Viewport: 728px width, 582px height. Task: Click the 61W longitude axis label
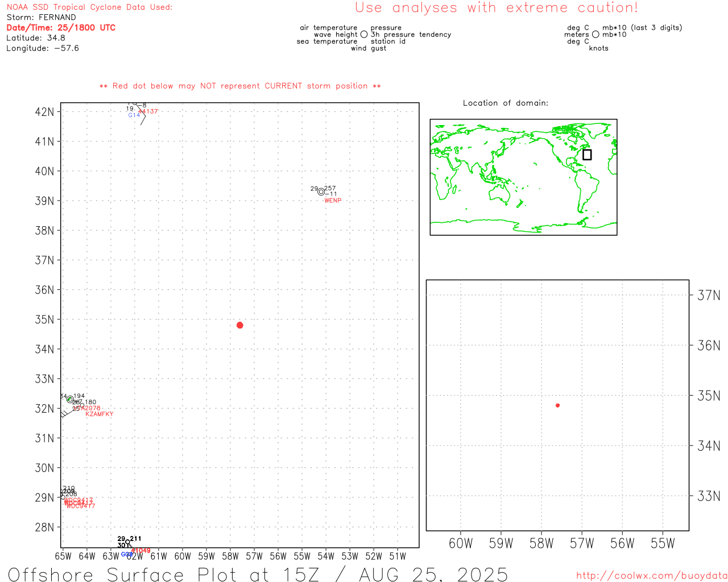159,556
